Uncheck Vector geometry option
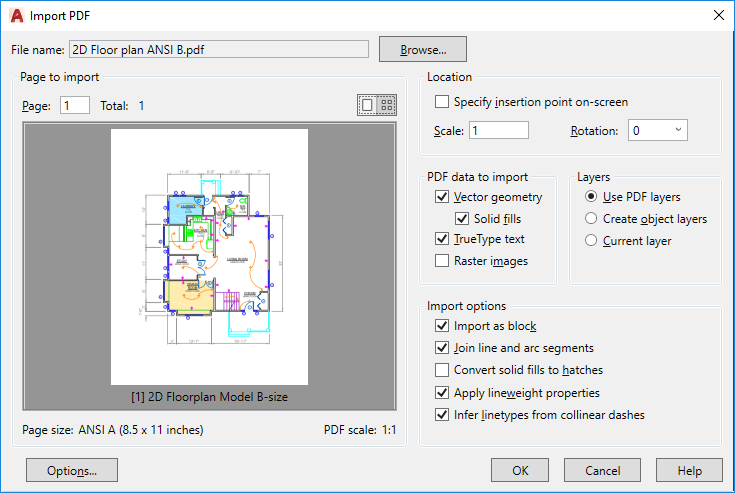735x493 pixels. pyautogui.click(x=442, y=197)
